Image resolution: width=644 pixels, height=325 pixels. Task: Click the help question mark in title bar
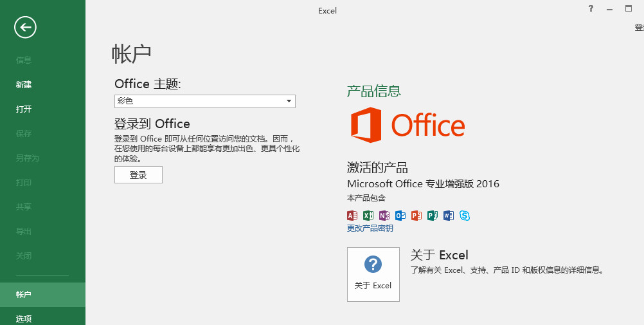(x=591, y=8)
